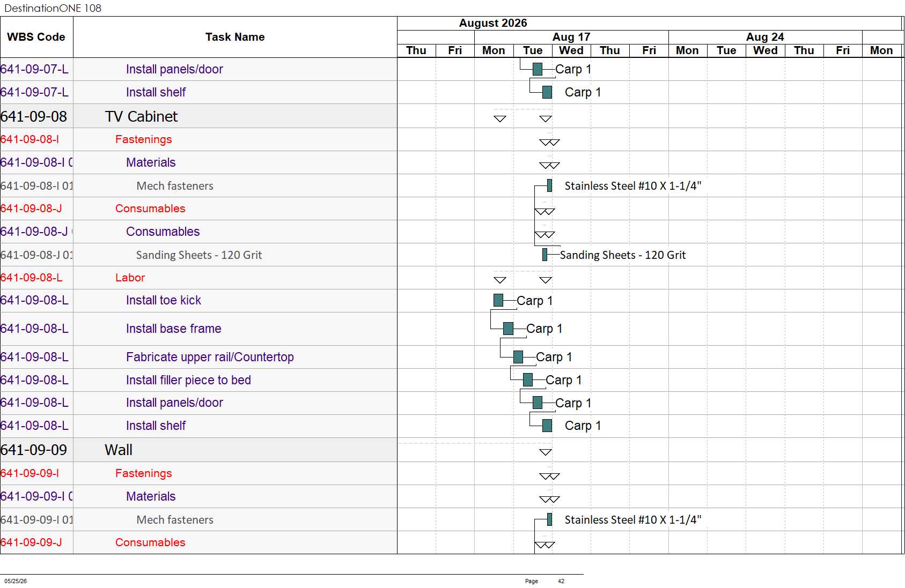Click the TV Cabinet summary start marker

point(500,118)
